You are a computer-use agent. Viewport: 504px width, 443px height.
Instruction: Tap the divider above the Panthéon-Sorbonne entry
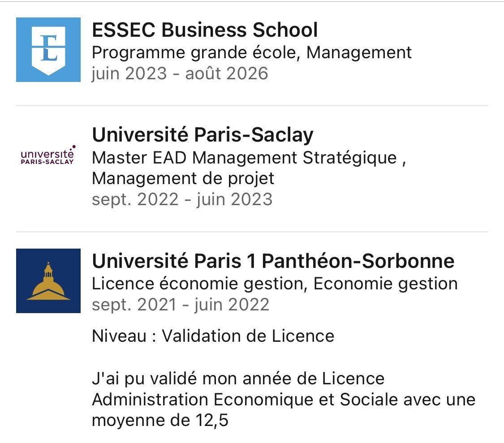point(252,232)
